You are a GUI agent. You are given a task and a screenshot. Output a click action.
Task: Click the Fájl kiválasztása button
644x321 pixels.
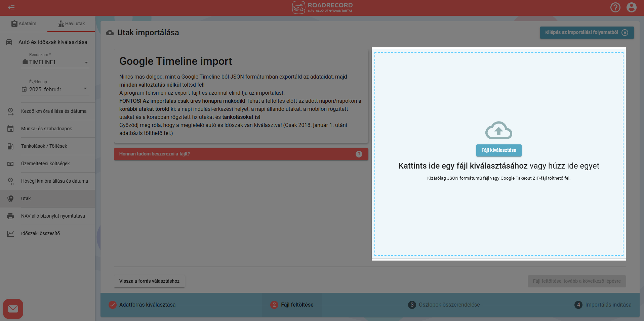pos(499,150)
